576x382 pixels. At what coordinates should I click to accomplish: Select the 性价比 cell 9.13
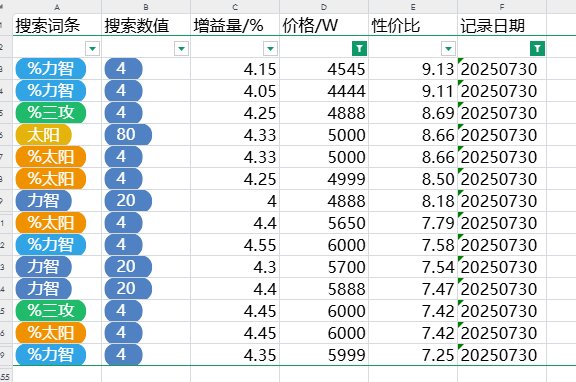click(413, 69)
